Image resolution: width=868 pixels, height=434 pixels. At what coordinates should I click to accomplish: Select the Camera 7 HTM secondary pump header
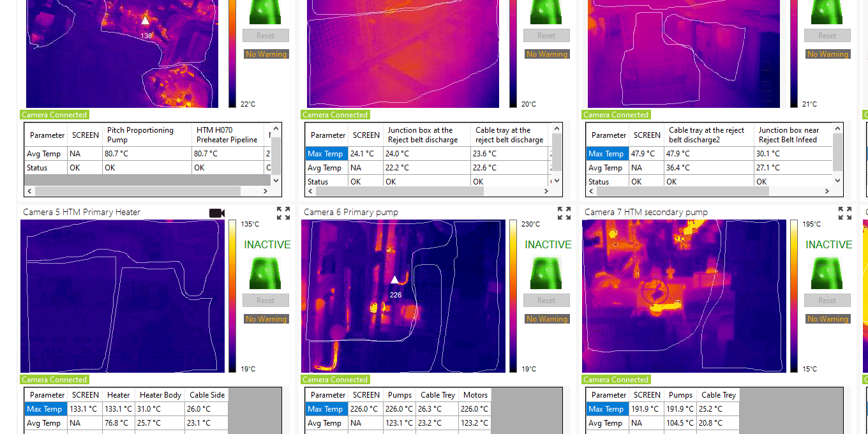(x=645, y=211)
